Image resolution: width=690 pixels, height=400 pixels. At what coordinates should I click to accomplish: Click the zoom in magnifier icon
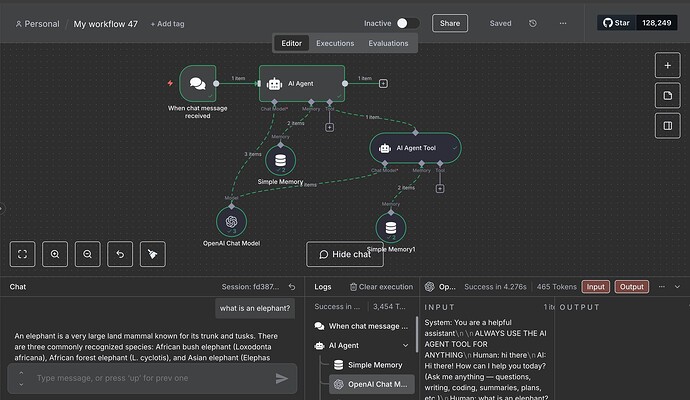(x=55, y=254)
